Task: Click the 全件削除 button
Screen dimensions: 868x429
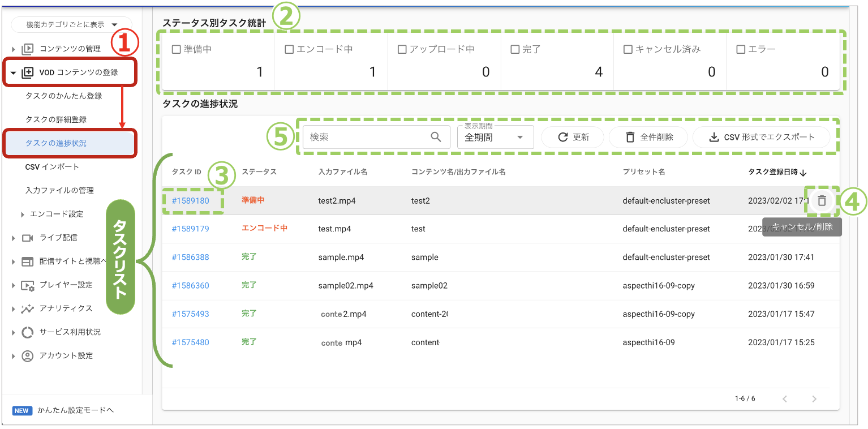Action: click(x=648, y=137)
